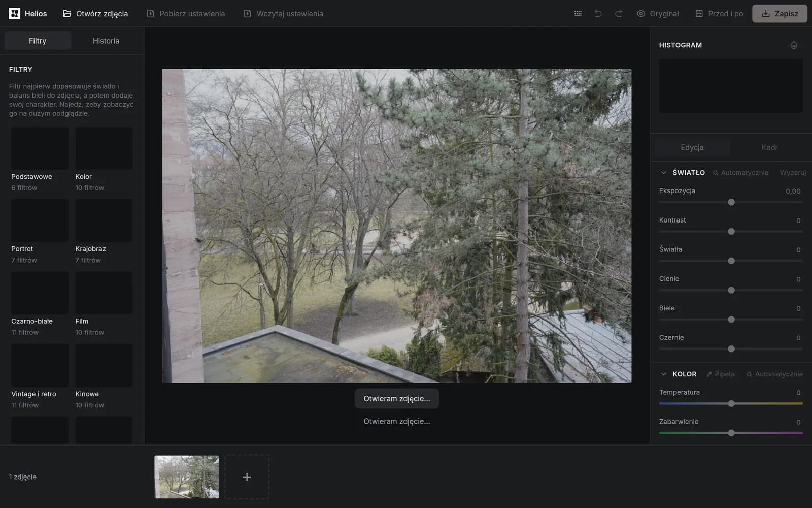Switch to the Kadr tab

pyautogui.click(x=769, y=147)
